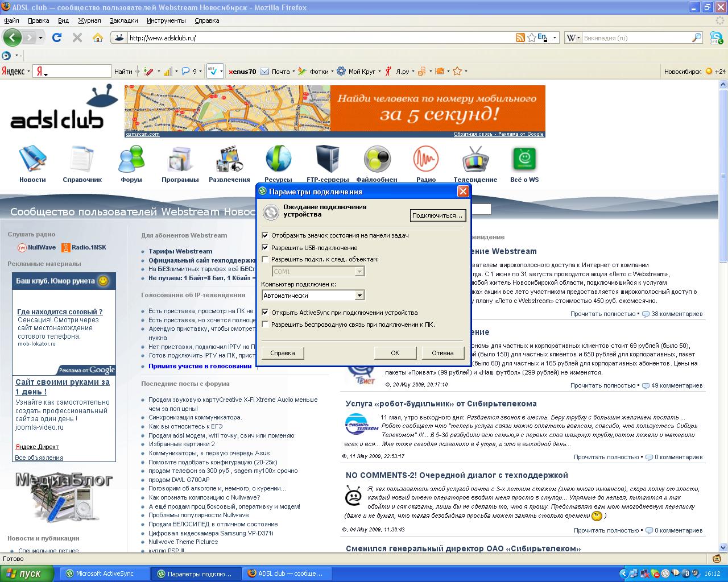Expand the Я.ру dropdown arrow
The image size is (728, 582).
tap(412, 72)
